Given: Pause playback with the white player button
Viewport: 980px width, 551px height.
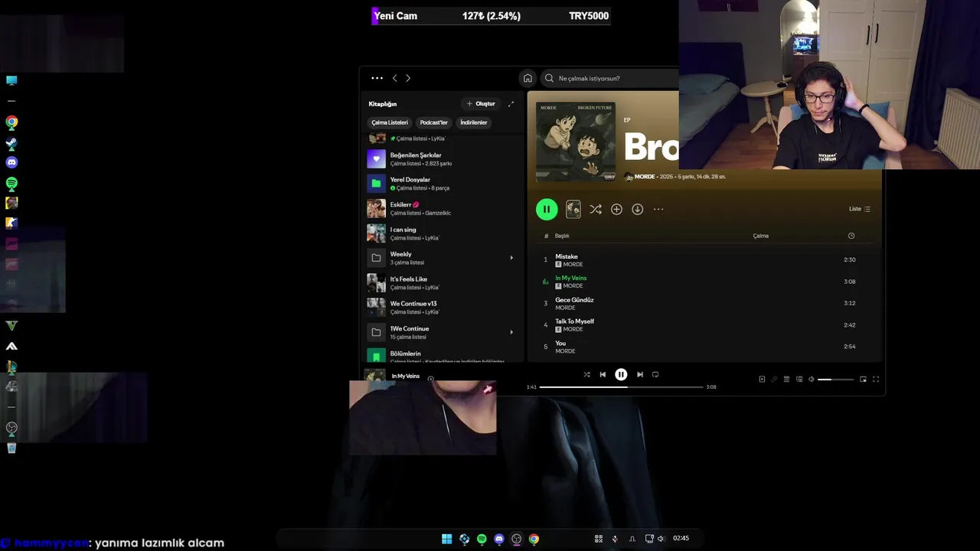Looking at the screenshot, I should (621, 375).
